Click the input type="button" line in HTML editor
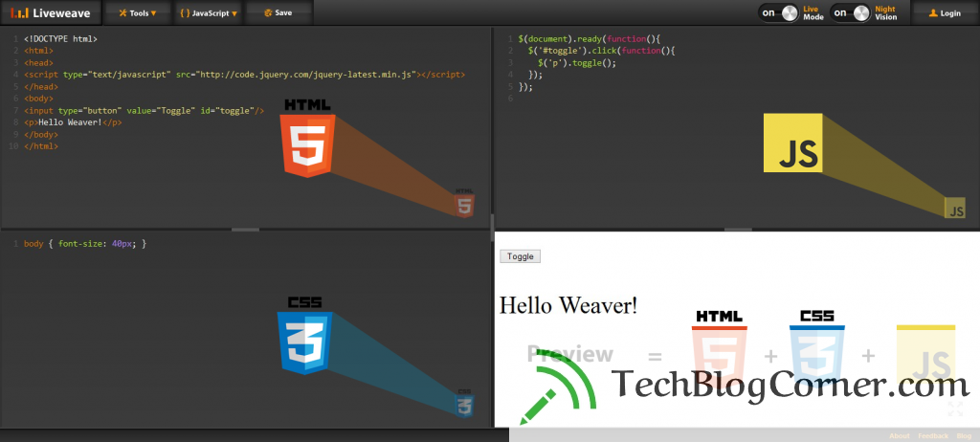Screen dimensions: 980x442 point(144,111)
